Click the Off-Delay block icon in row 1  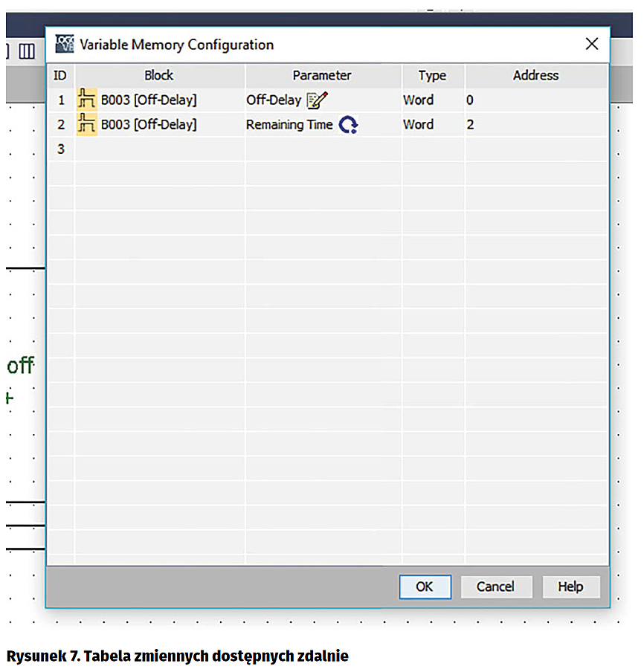87,100
